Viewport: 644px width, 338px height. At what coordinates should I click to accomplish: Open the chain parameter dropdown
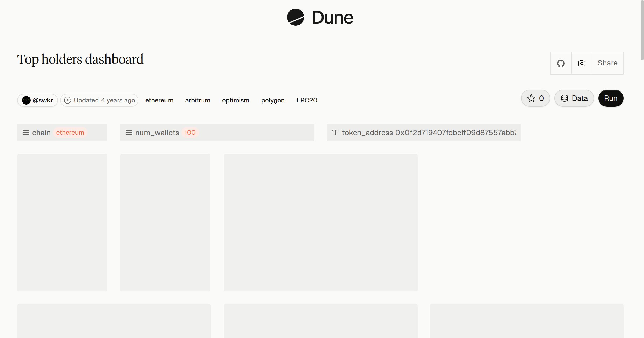[x=62, y=133]
